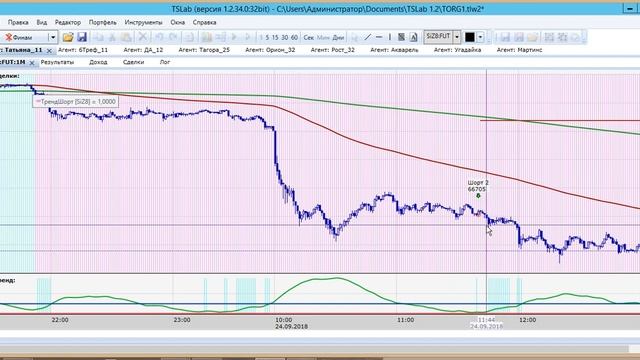
Task: Click the redo arrow icon
Action: [173, 38]
